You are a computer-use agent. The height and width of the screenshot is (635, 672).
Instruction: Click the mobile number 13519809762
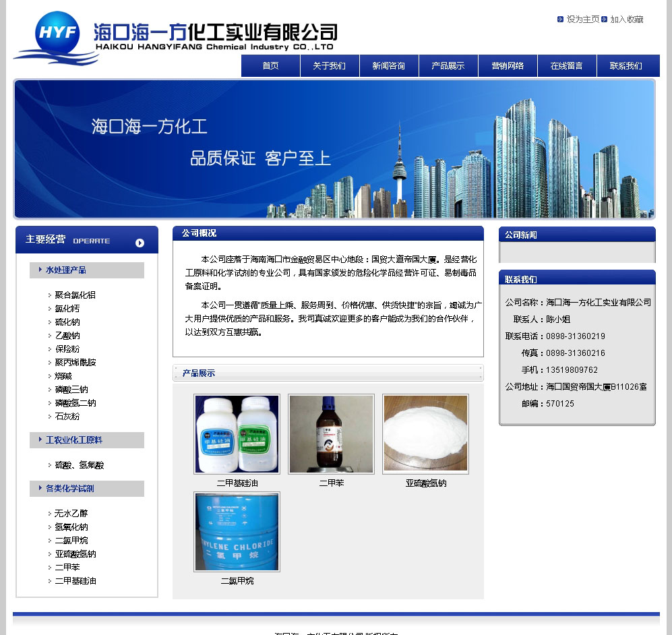[x=572, y=370]
